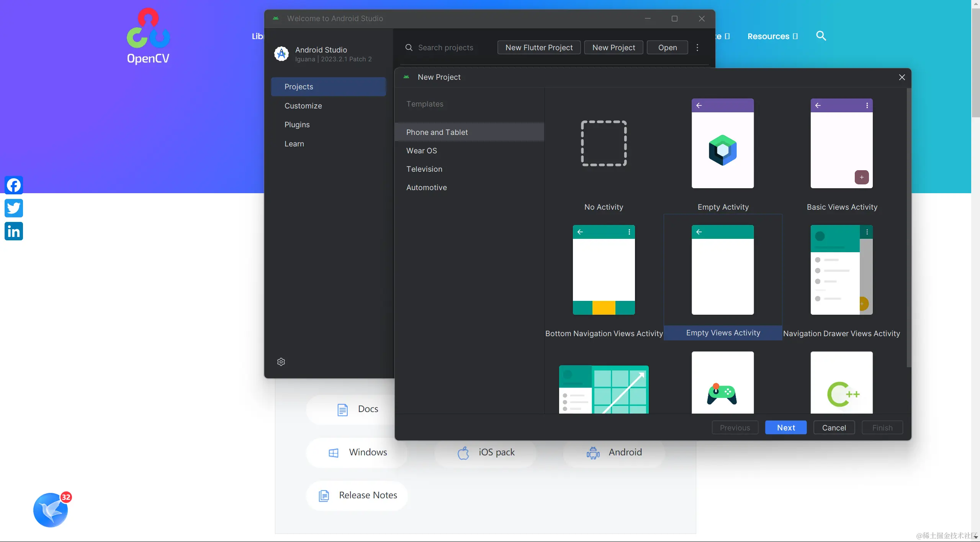Select the C++ template thumbnail

841,383
